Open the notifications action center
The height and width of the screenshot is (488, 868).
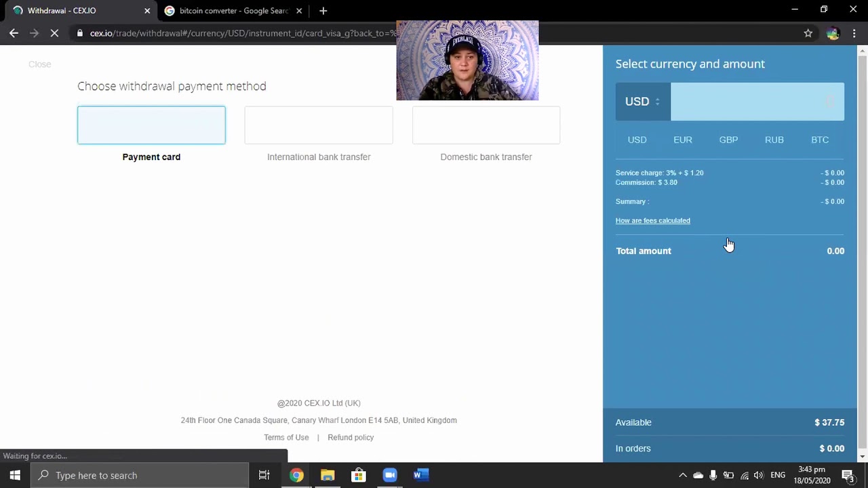click(x=848, y=475)
